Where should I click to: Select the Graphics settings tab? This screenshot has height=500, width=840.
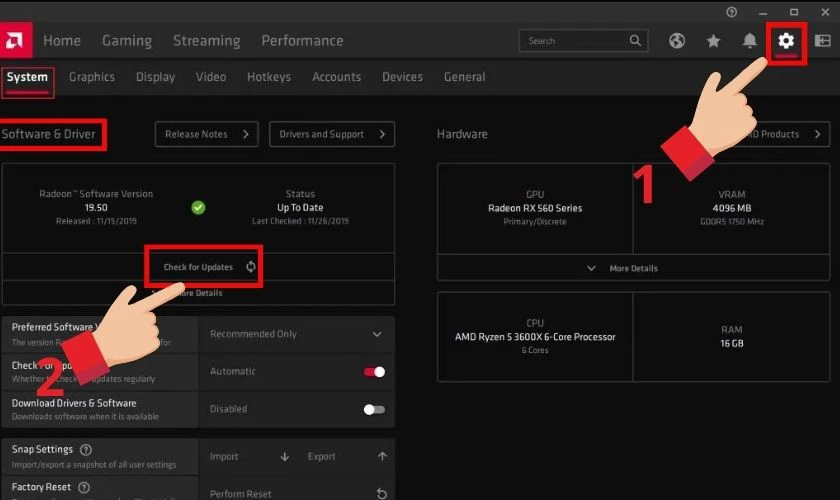coord(92,77)
